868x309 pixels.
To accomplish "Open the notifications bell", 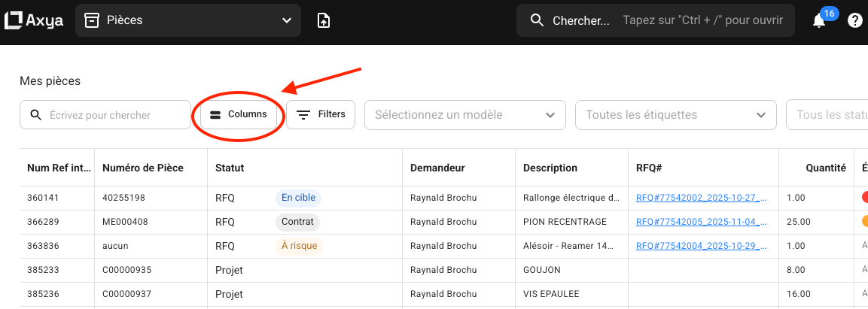I will pyautogui.click(x=819, y=21).
